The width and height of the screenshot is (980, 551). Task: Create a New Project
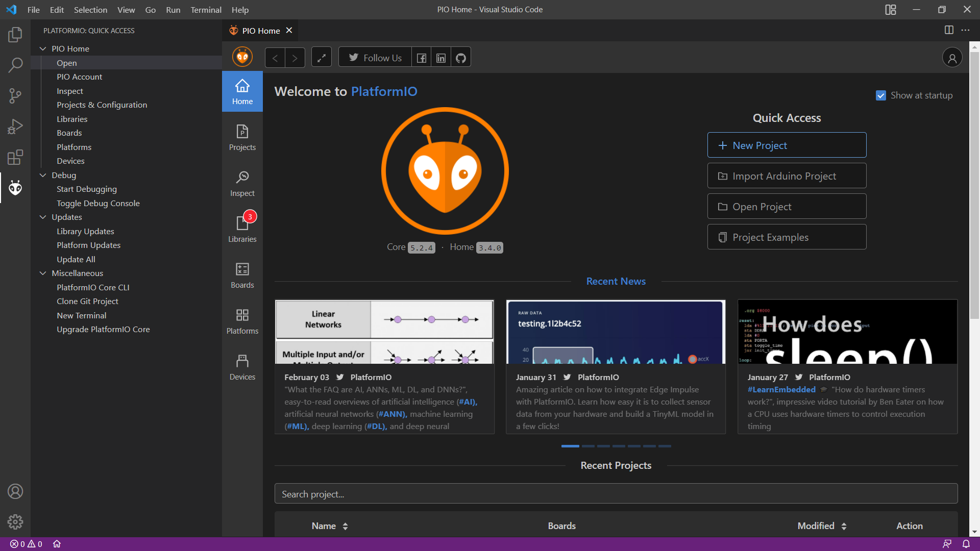click(x=787, y=145)
